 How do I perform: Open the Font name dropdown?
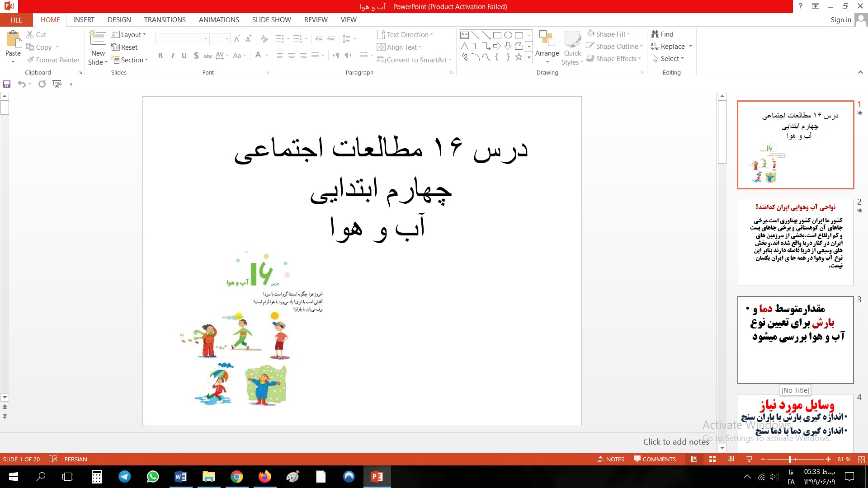coord(206,39)
